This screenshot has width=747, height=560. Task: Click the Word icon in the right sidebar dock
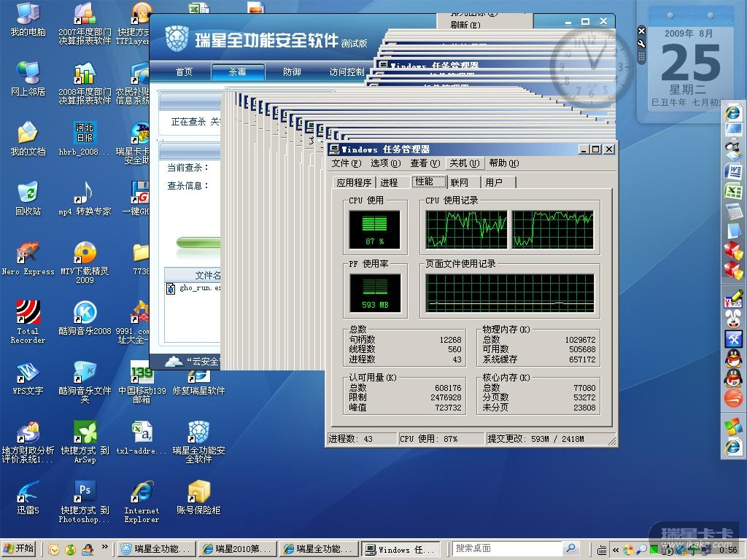tap(732, 172)
